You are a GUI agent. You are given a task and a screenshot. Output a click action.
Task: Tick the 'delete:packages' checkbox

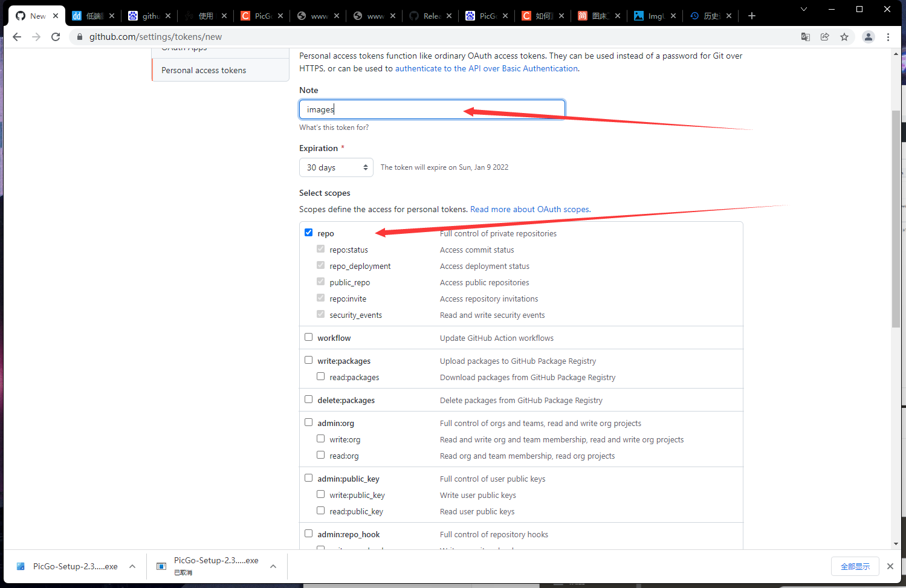pyautogui.click(x=309, y=399)
